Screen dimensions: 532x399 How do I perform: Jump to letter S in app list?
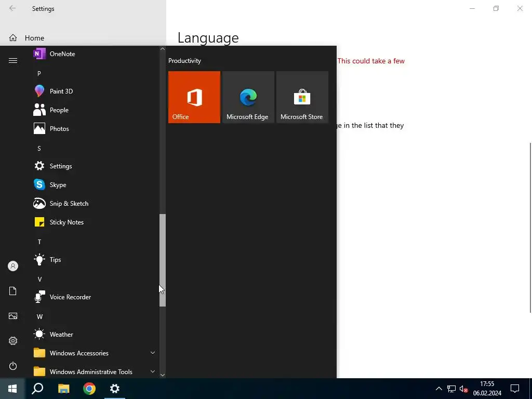(x=39, y=148)
